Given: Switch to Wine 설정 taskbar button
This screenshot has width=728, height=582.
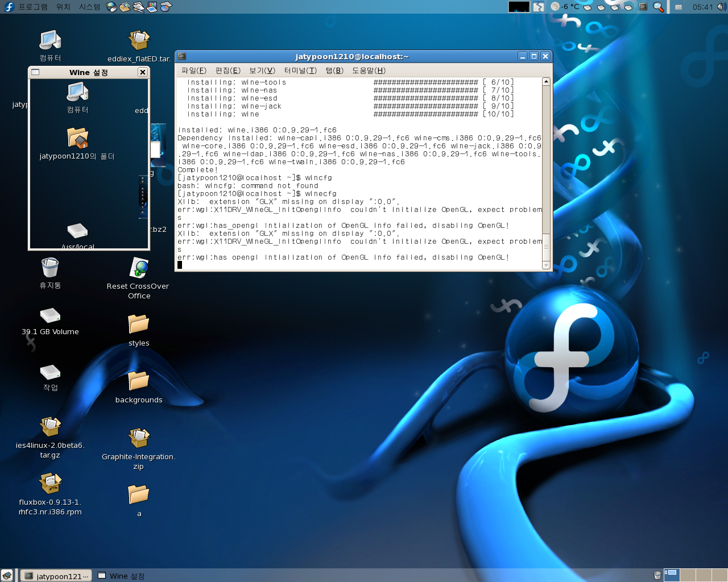Looking at the screenshot, I should click(x=121, y=576).
